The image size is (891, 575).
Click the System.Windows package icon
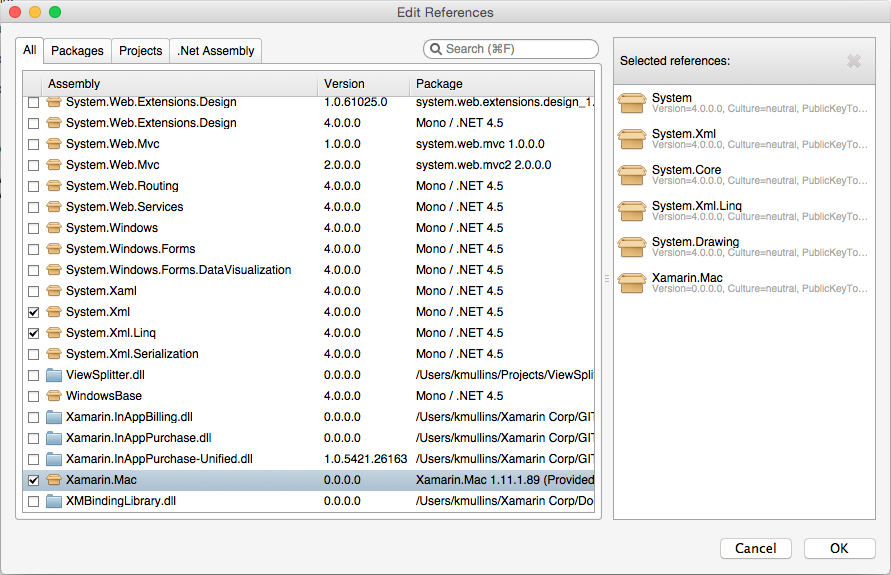pos(54,228)
